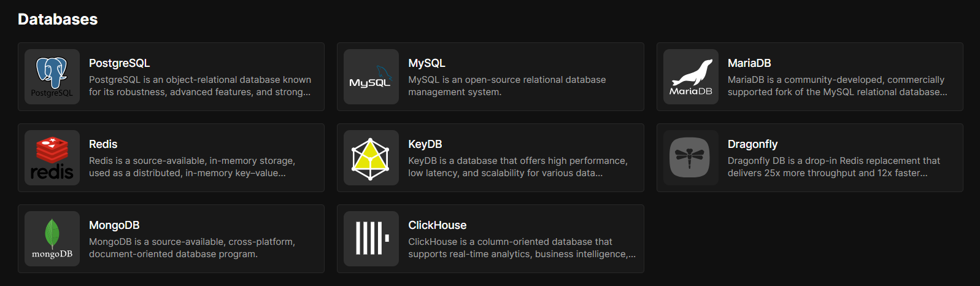Click the ClickHouse striped bars logo

point(371,239)
